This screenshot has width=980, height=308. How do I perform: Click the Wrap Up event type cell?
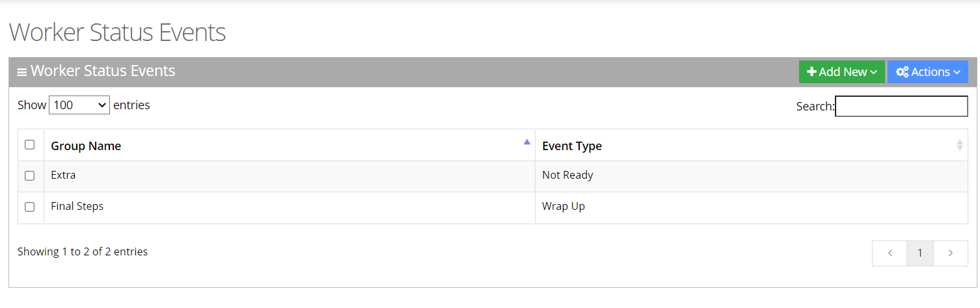tap(564, 207)
